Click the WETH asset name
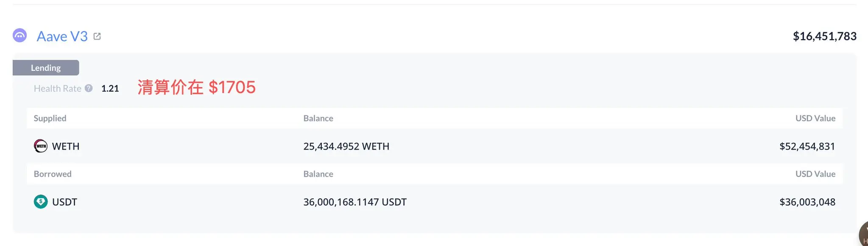The height and width of the screenshot is (246, 868). [66, 146]
